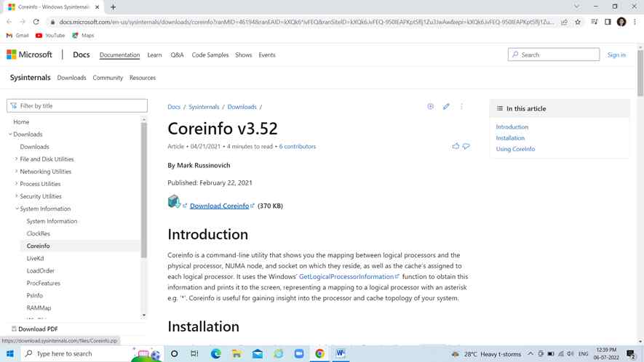Open Microsoft Edge from taskbar

[215, 353]
